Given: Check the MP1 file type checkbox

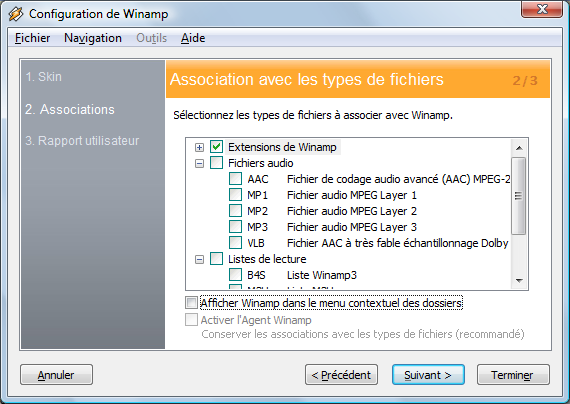Looking at the screenshot, I should pos(236,195).
